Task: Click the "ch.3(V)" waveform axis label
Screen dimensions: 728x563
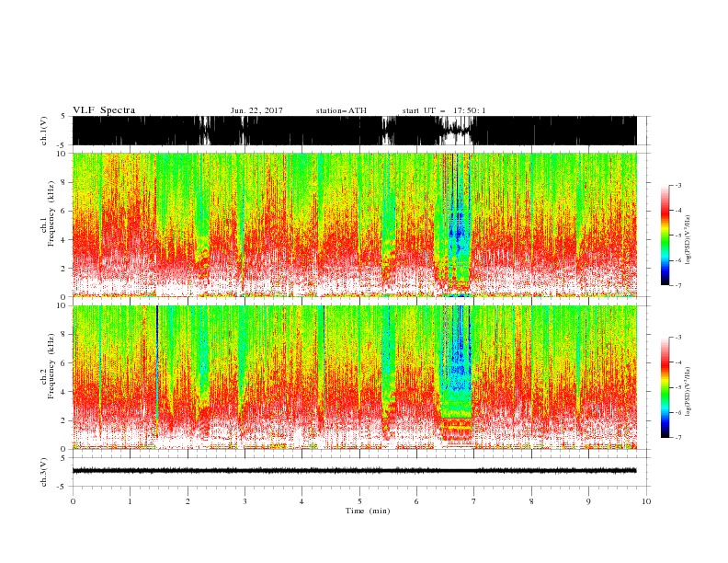Action: (44, 472)
